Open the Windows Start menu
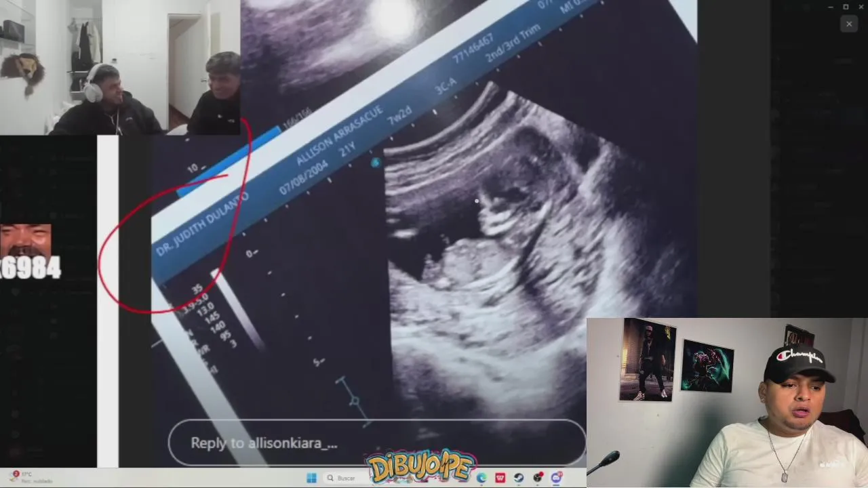 (x=312, y=477)
